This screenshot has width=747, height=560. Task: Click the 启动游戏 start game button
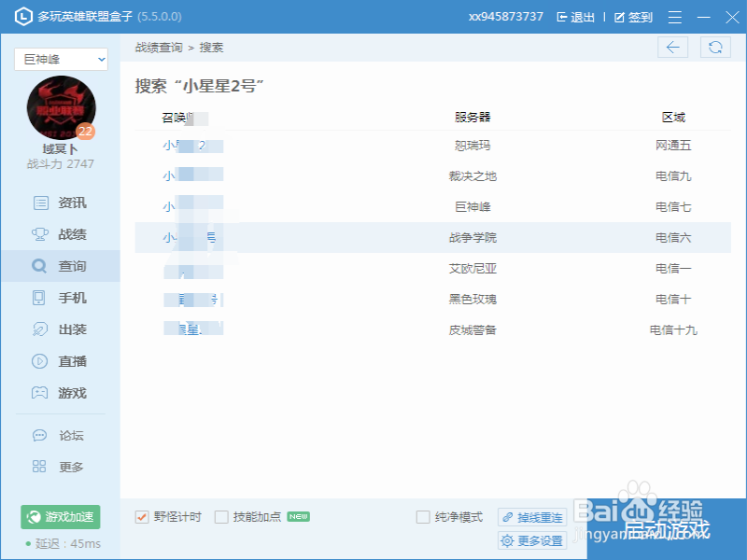(667, 528)
